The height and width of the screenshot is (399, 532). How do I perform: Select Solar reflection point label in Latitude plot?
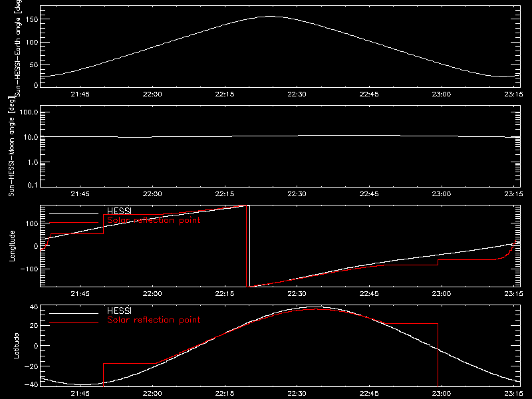[x=154, y=320]
